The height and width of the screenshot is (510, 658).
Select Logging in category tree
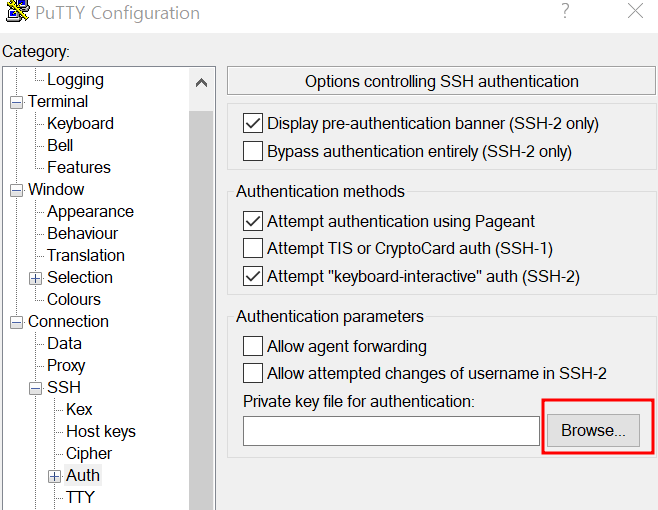point(75,80)
